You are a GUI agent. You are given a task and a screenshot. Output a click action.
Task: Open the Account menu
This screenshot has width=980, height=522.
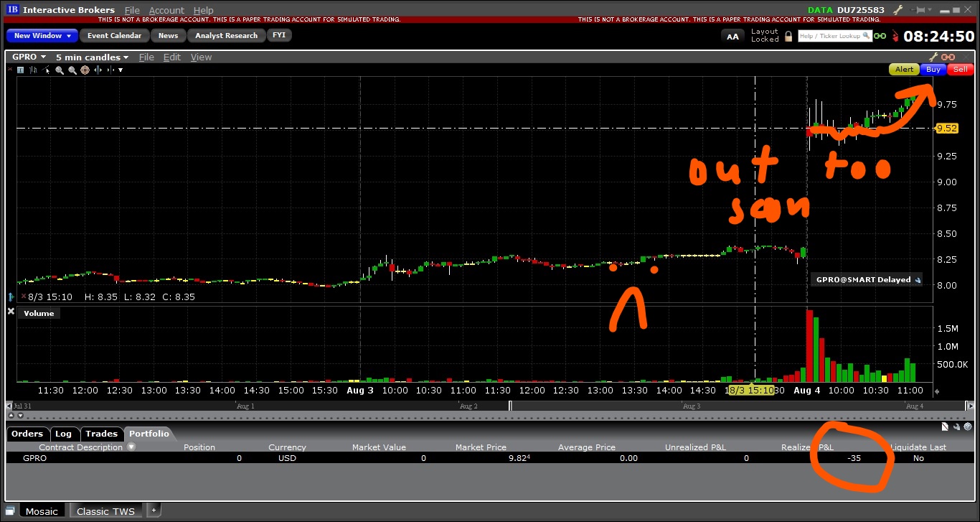click(x=166, y=10)
